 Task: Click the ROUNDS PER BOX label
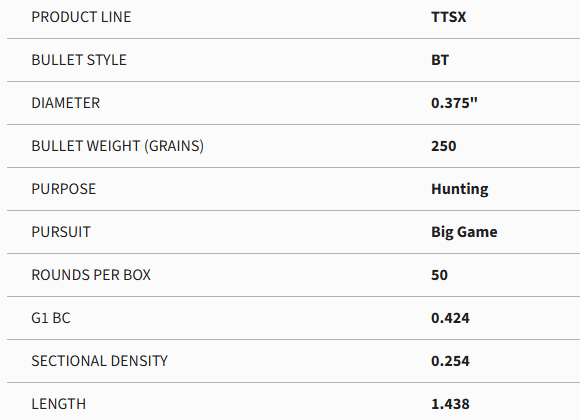[91, 275]
